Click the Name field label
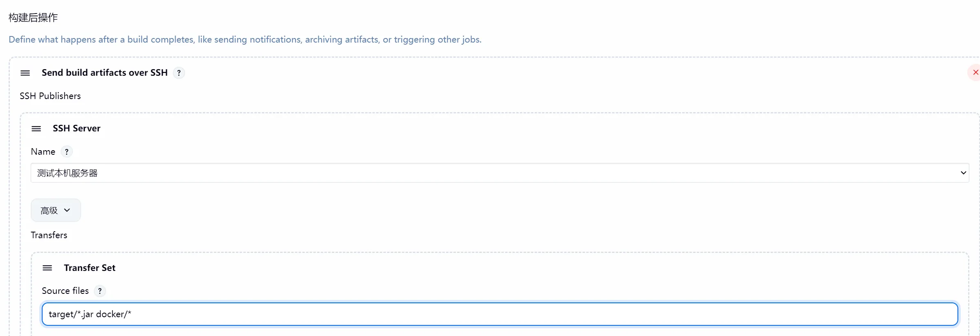The image size is (980, 336). [x=43, y=152]
